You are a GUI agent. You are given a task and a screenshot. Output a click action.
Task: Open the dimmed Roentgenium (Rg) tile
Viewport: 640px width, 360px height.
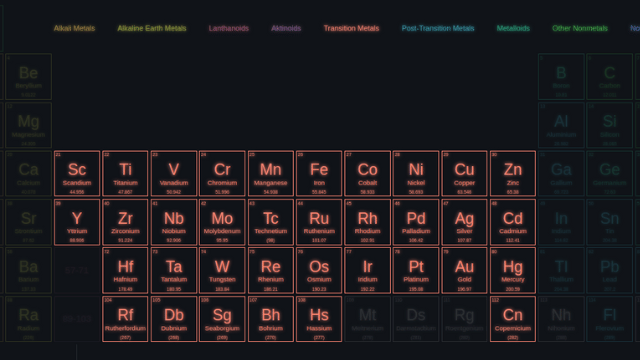(x=464, y=319)
